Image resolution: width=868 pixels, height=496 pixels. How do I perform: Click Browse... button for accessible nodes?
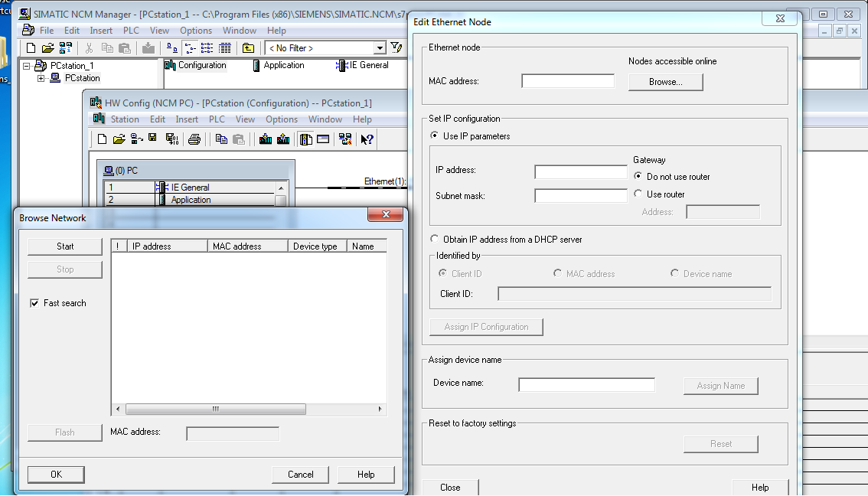click(x=665, y=82)
